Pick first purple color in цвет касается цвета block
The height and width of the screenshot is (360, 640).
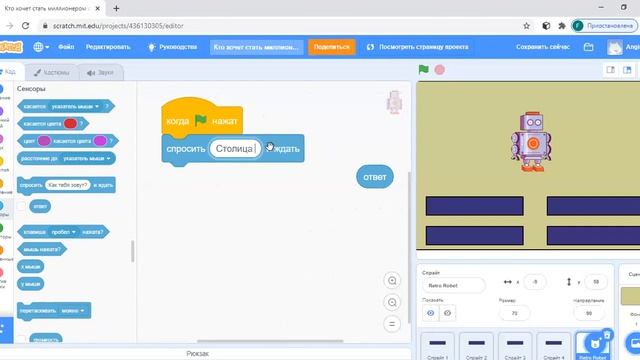(x=44, y=141)
